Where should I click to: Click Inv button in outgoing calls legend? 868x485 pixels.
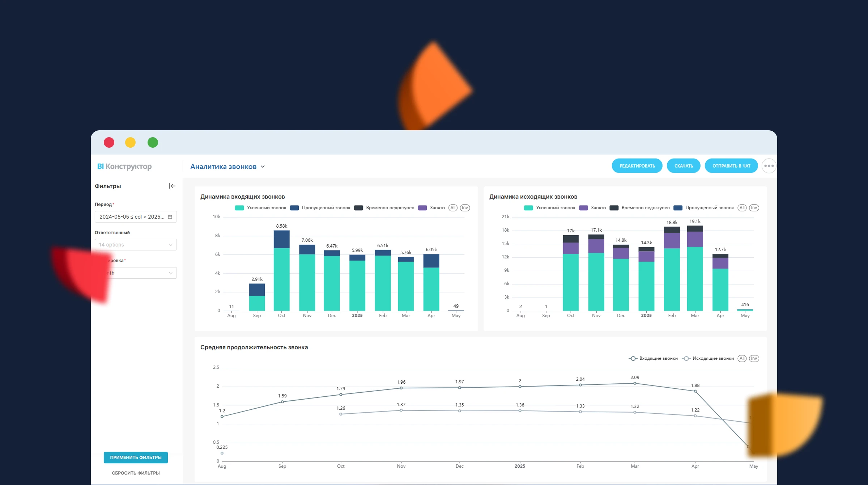[754, 208]
